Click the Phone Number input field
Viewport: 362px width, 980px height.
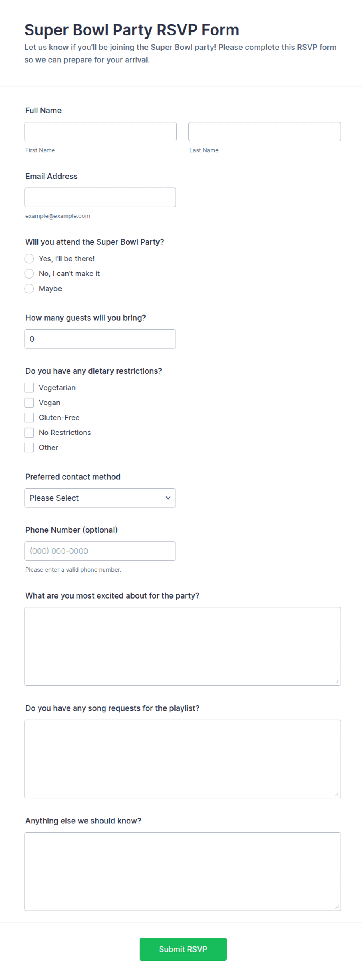pyautogui.click(x=100, y=551)
